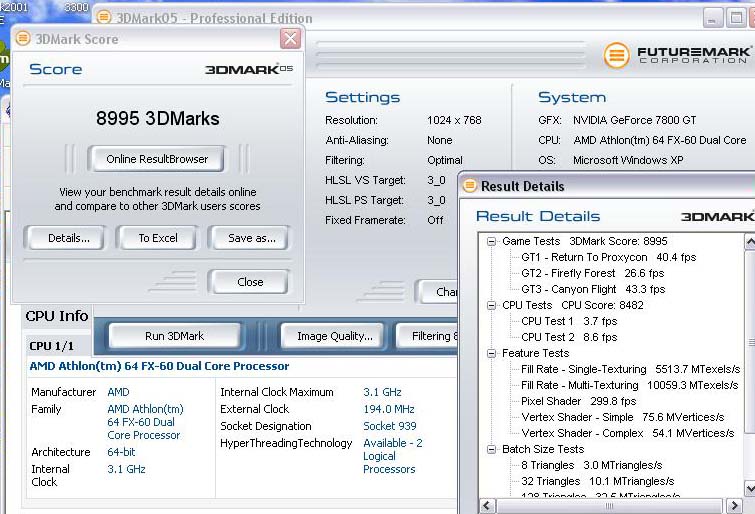Viewport: 755px width, 514px height.
Task: Select the 8 Triangles result row
Action: [x=592, y=465]
